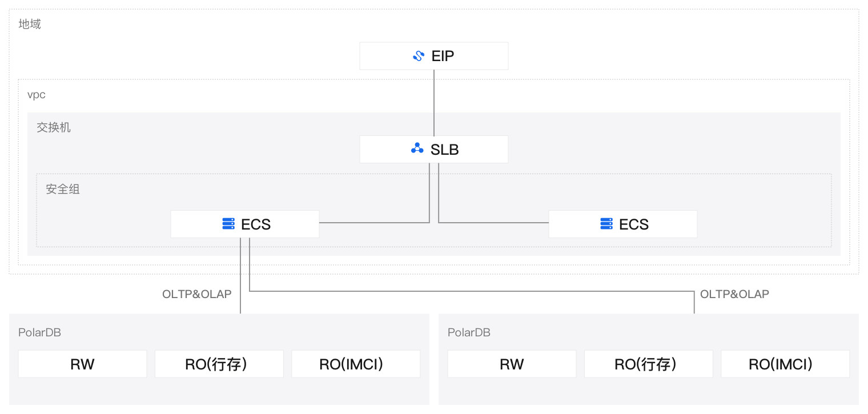Screen dimensions: 868x414
Task: Click the right ECS server icon
Action: [606, 224]
